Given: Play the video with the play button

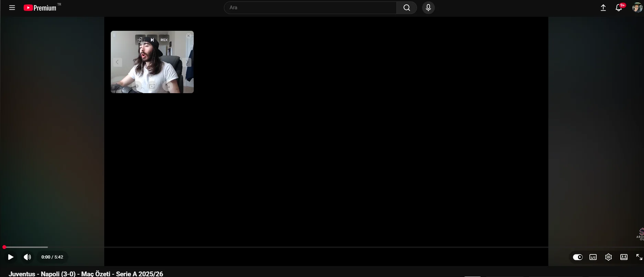Looking at the screenshot, I should tap(11, 257).
